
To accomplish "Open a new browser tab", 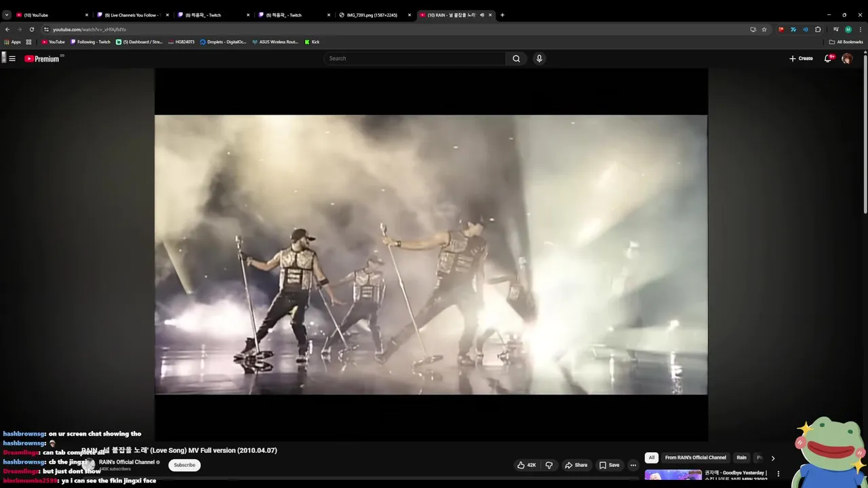I will pos(502,15).
